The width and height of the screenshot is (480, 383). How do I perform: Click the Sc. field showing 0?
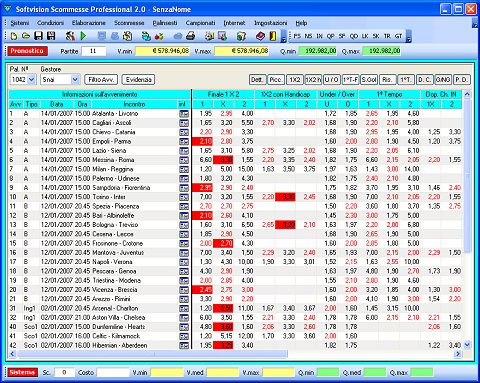64,372
